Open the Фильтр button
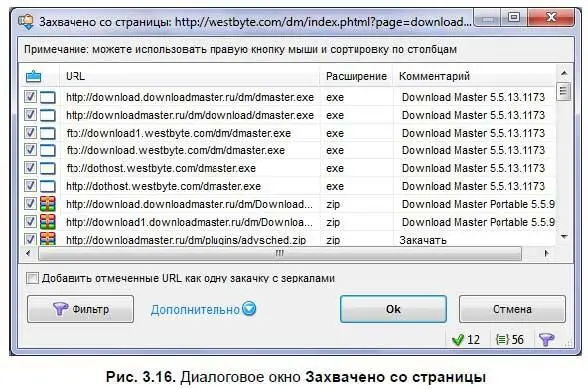588x389 pixels. pos(80,309)
